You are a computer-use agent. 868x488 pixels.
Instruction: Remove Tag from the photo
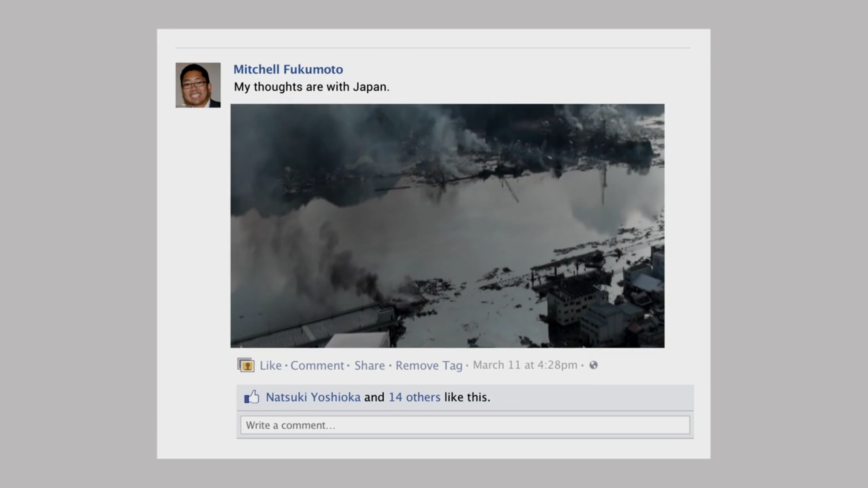tap(429, 365)
